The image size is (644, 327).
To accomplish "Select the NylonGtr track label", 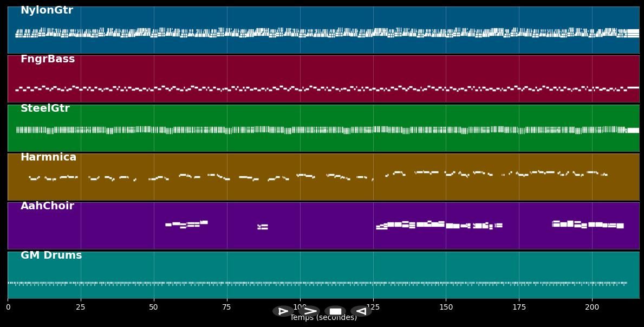I will click(x=47, y=10).
